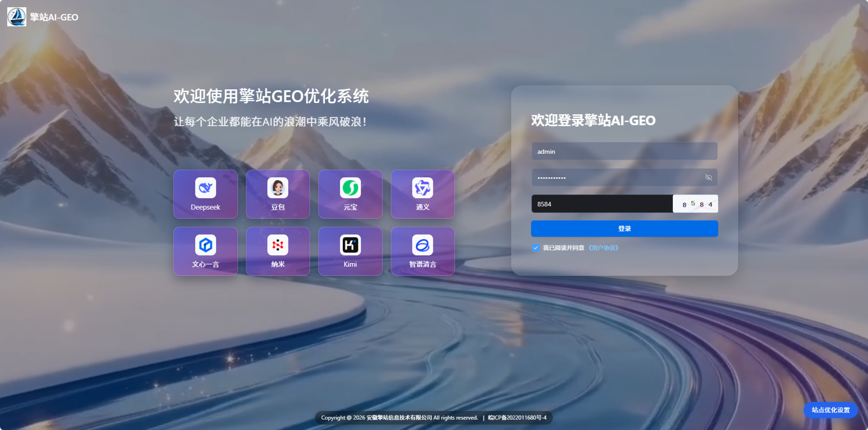Open 站点优化设置 floating button
This screenshot has height=430, width=868.
pos(830,410)
